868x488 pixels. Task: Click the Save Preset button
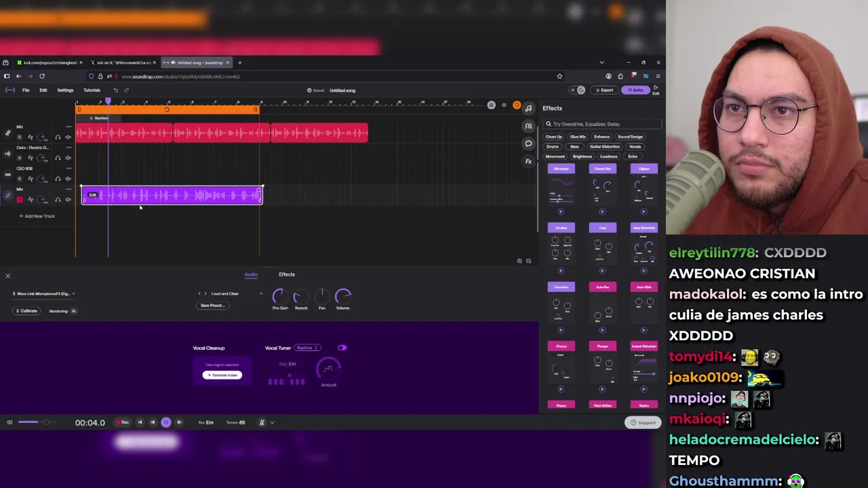212,306
